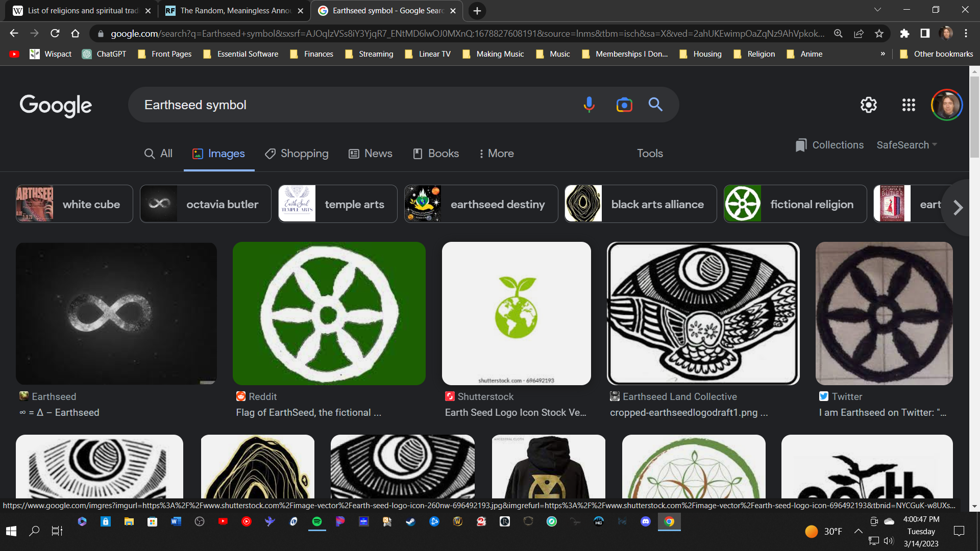The height and width of the screenshot is (551, 980).
Task: Open the infinity symbol Earthseed image
Action: (x=116, y=313)
